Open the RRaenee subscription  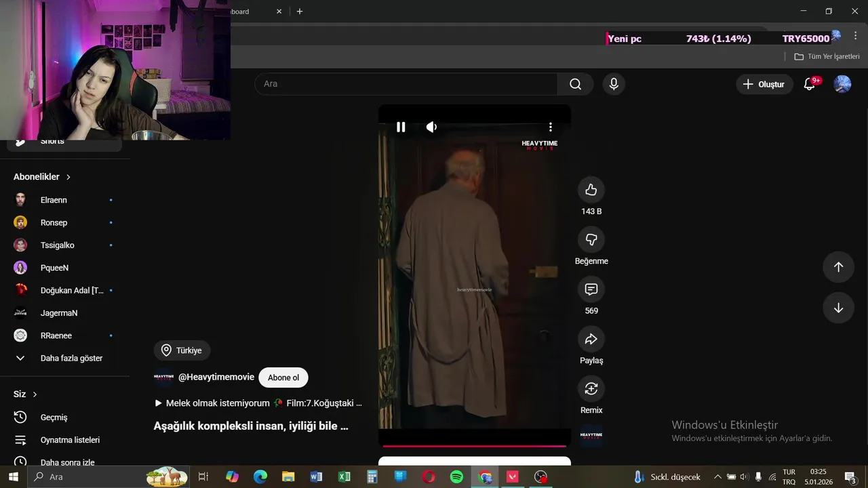click(64, 335)
